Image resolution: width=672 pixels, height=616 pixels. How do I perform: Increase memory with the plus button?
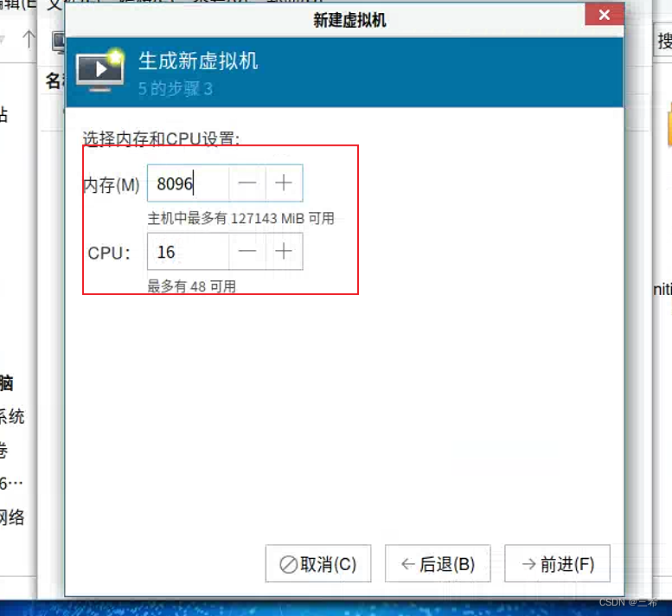[x=284, y=183]
